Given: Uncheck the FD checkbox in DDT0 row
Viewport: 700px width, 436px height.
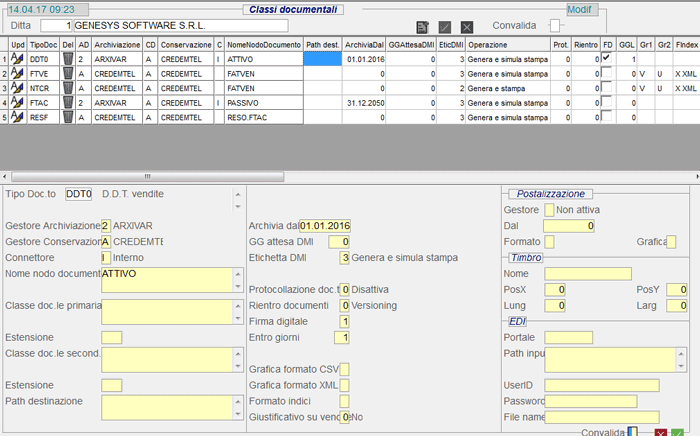Looking at the screenshot, I should pyautogui.click(x=606, y=58).
